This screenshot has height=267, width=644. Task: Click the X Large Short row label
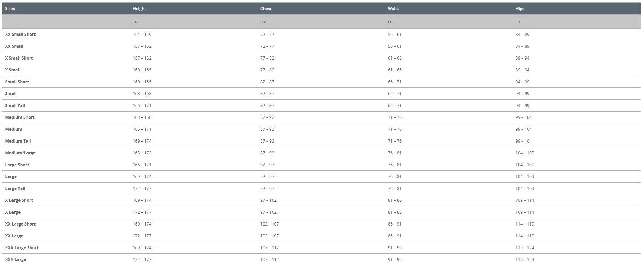coord(19,200)
